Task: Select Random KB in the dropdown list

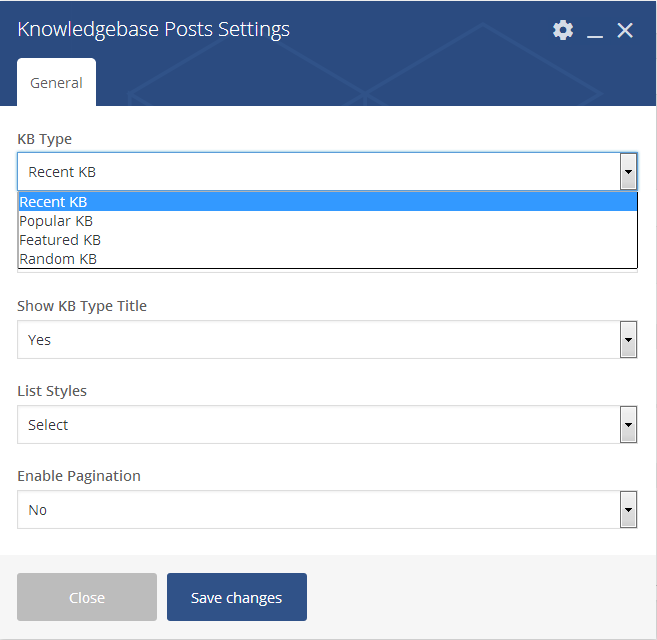Action: click(x=328, y=259)
